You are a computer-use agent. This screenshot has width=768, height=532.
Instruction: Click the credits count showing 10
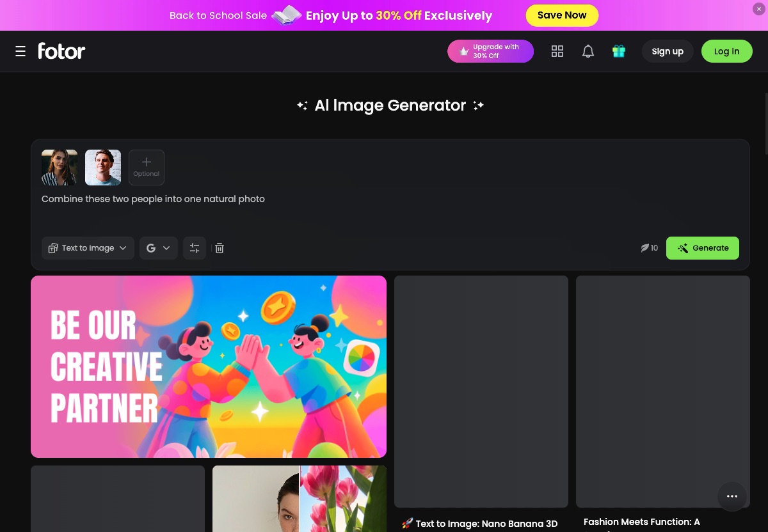[649, 248]
